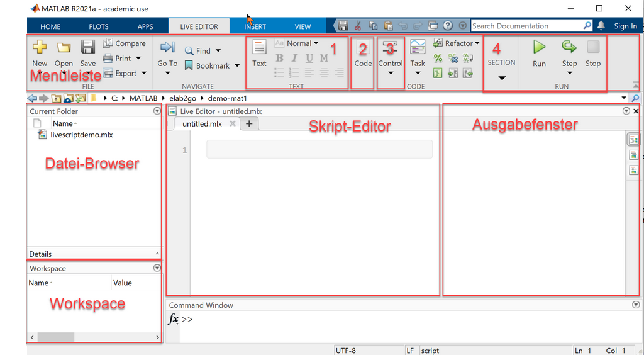Click the up one folder icon
644x355 pixels.
tap(56, 98)
